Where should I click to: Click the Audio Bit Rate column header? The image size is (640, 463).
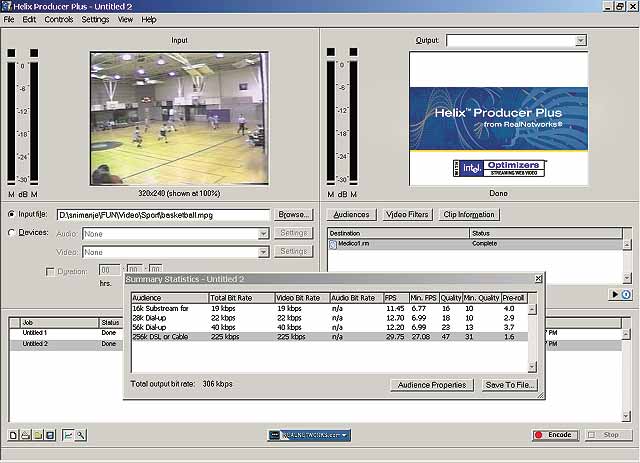pos(357,298)
